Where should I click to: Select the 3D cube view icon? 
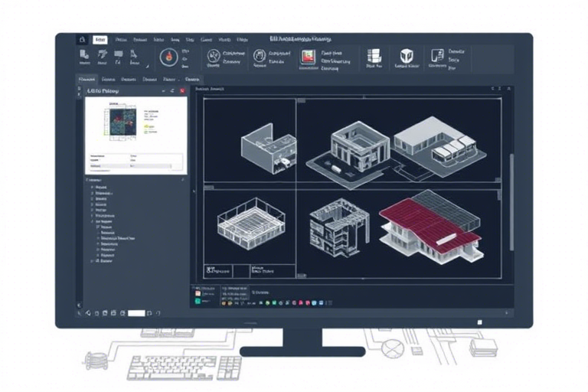click(407, 56)
